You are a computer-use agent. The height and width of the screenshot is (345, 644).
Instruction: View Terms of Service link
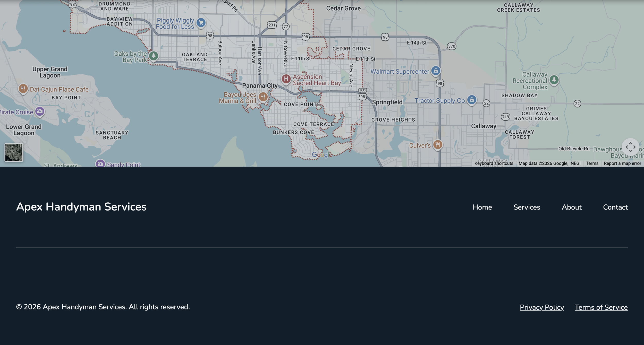pos(601,307)
